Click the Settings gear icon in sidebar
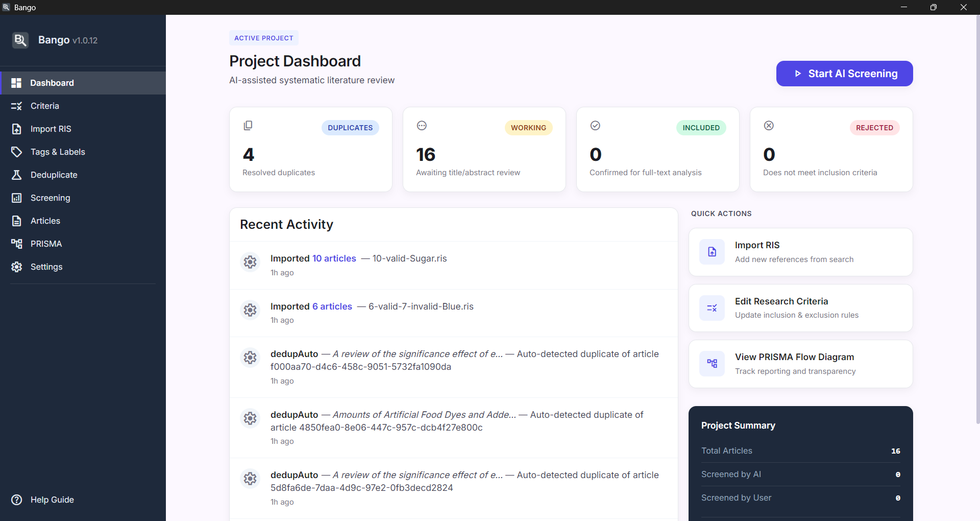The image size is (980, 521). point(16,267)
